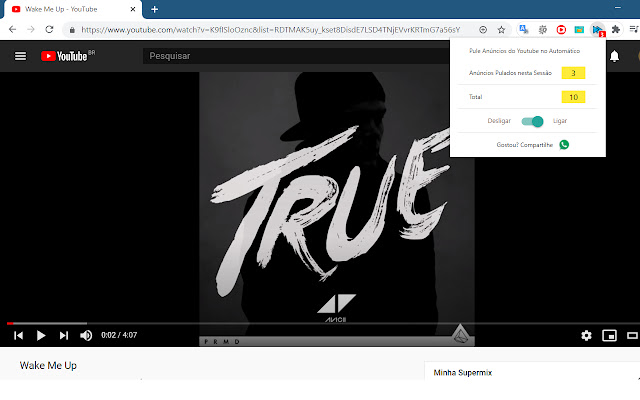
Task: Close the Wake Me Up tab
Action: pyautogui.click(x=133, y=9)
